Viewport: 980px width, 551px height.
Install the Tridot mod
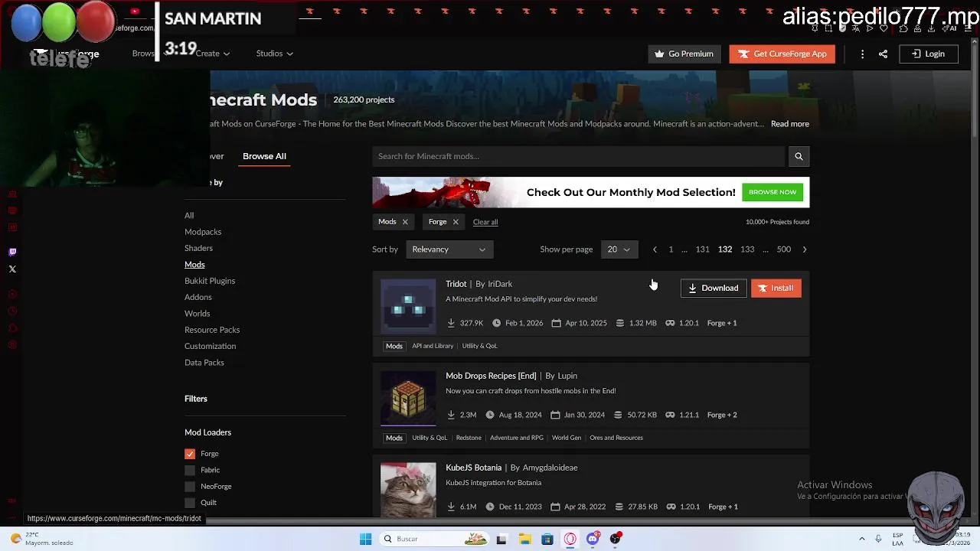(776, 289)
